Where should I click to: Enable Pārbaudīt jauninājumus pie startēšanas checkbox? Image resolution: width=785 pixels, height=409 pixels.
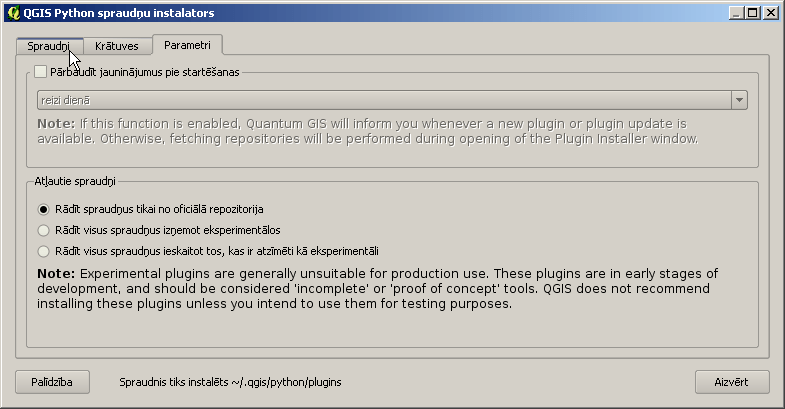(41, 72)
